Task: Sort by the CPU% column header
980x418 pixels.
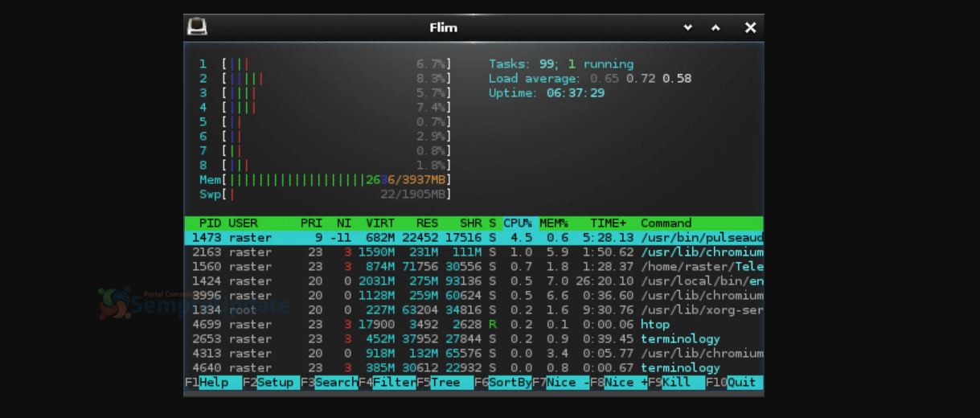Action: pyautogui.click(x=518, y=223)
